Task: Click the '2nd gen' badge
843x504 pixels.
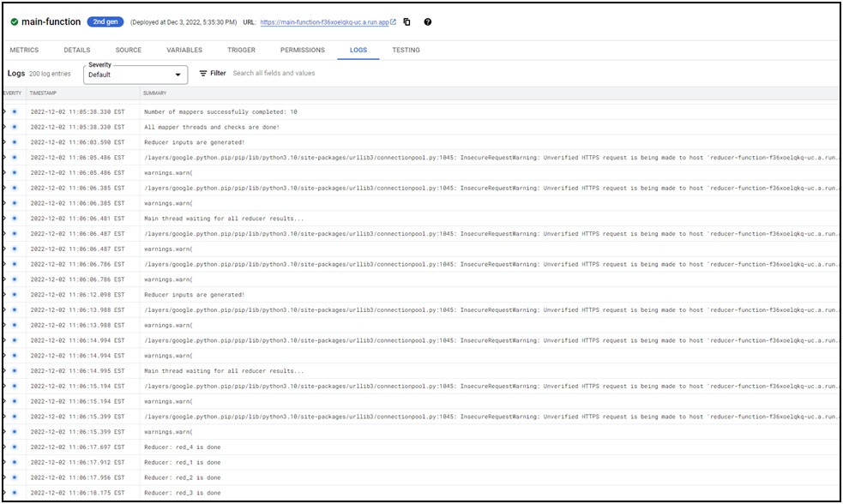Action: [x=105, y=22]
